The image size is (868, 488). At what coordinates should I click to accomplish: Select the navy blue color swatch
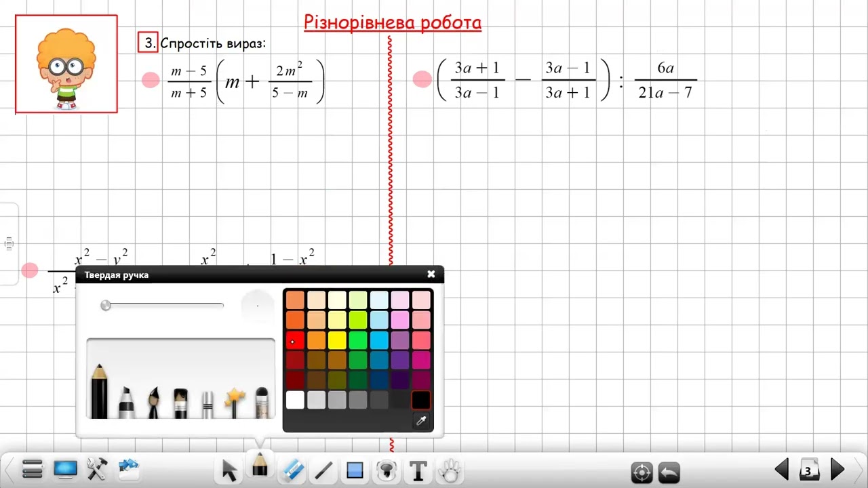coord(379,380)
